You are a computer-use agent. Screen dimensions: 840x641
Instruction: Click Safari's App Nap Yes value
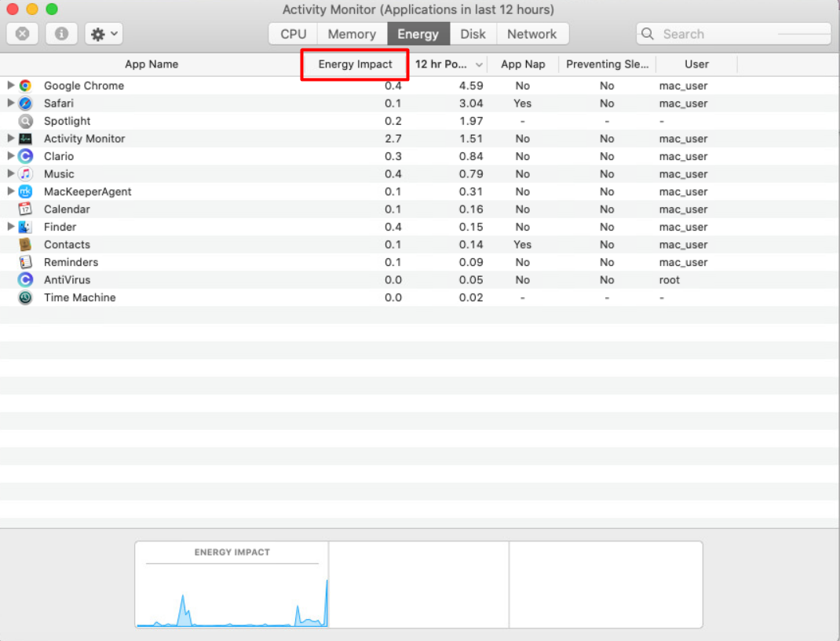click(x=522, y=104)
